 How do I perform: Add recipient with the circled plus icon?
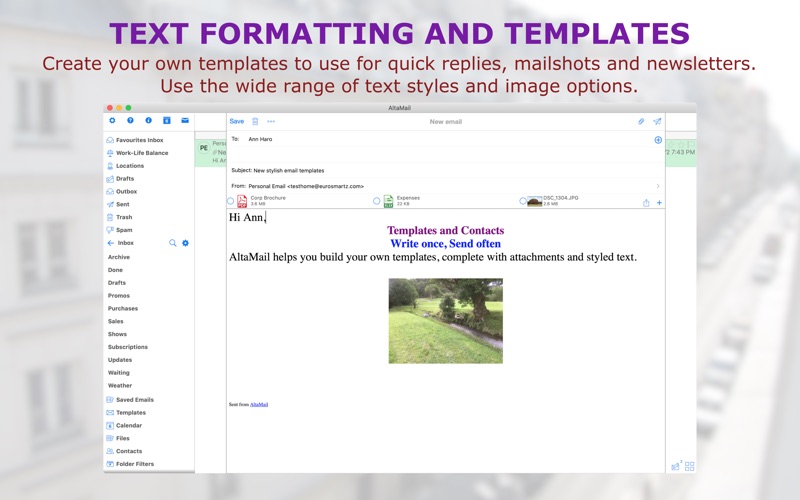pyautogui.click(x=658, y=140)
